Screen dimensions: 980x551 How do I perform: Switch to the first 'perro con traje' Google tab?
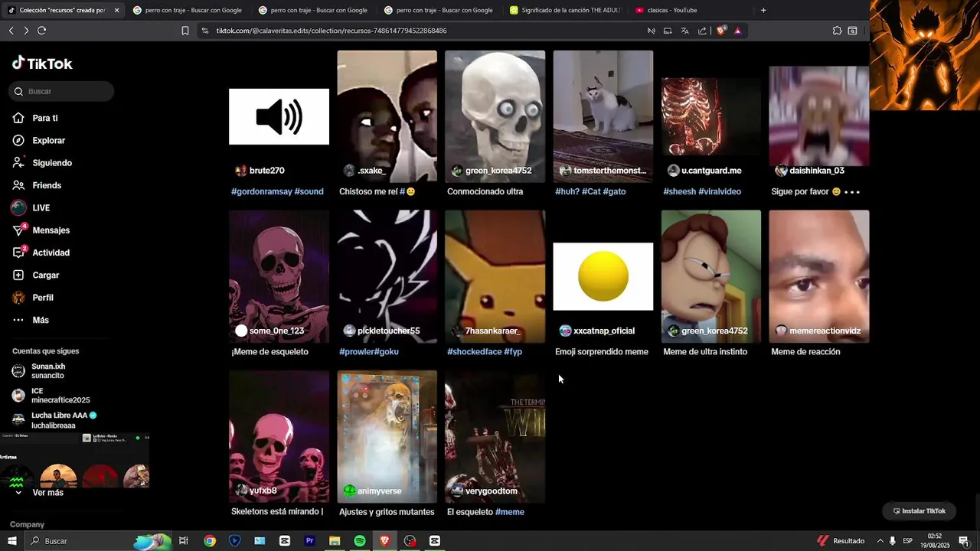(x=187, y=10)
